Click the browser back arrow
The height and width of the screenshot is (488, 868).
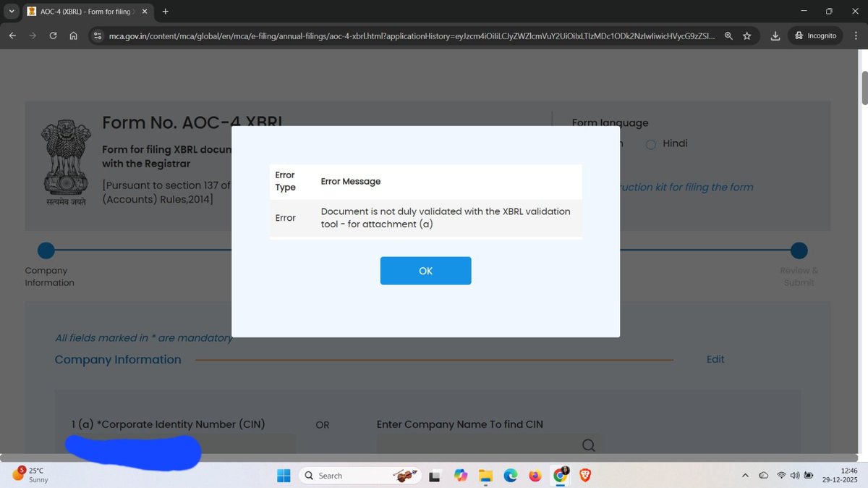click(12, 35)
